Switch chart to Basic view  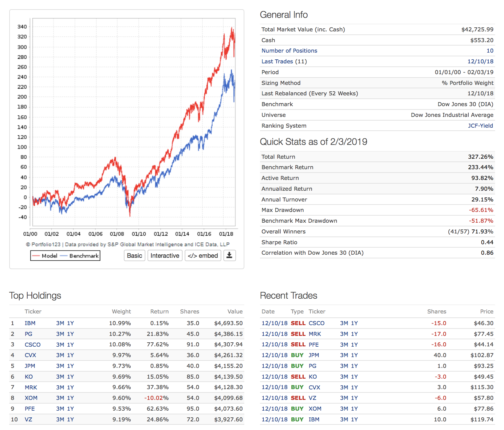[134, 256]
